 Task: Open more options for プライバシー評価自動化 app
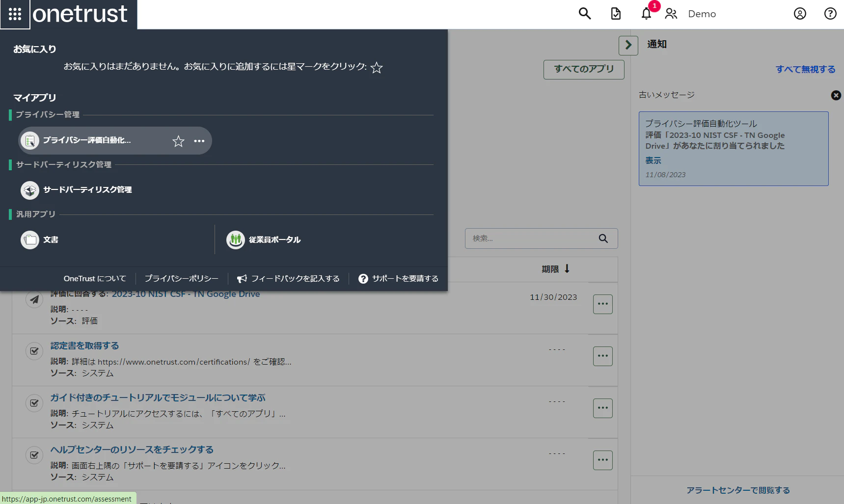tap(199, 141)
